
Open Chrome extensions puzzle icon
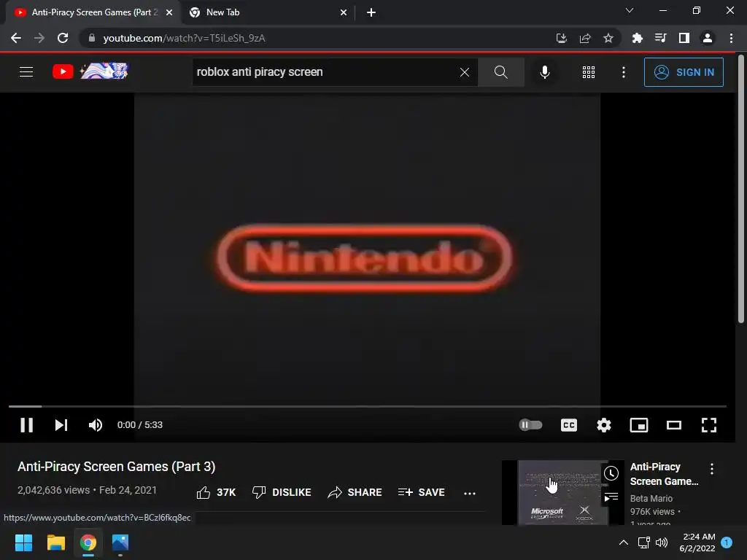tap(637, 38)
